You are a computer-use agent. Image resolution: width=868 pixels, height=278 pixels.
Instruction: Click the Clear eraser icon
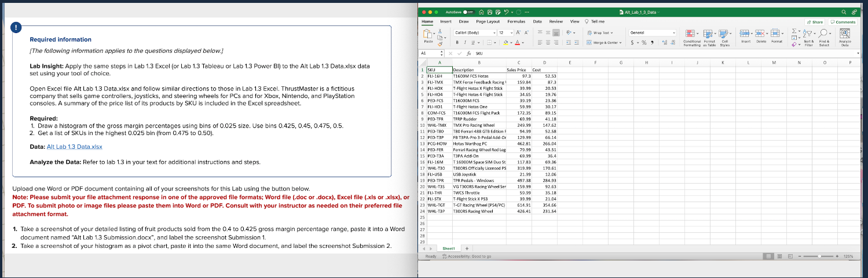794,45
